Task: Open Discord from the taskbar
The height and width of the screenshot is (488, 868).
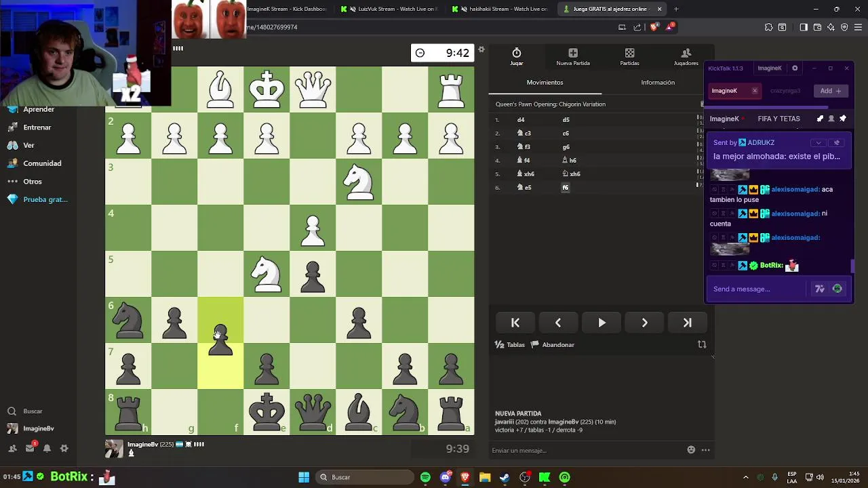Action: click(x=445, y=477)
